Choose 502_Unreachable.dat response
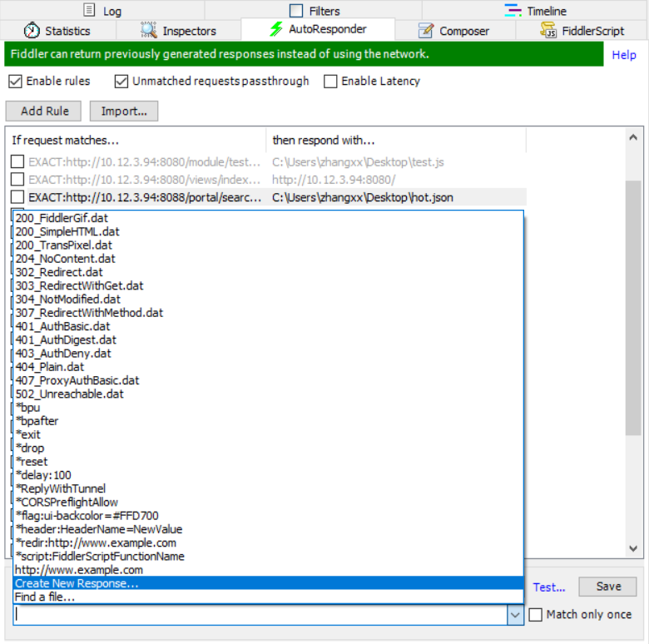 pos(268,394)
